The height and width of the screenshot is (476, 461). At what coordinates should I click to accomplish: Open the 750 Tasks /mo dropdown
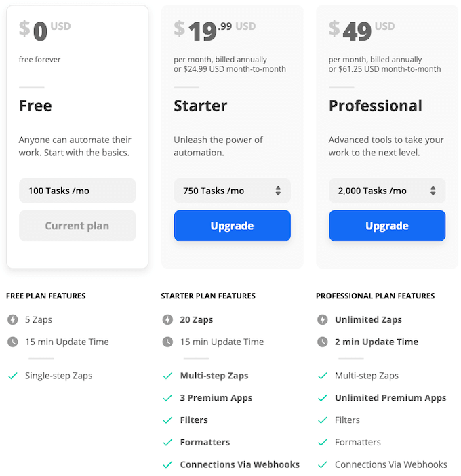232,191
